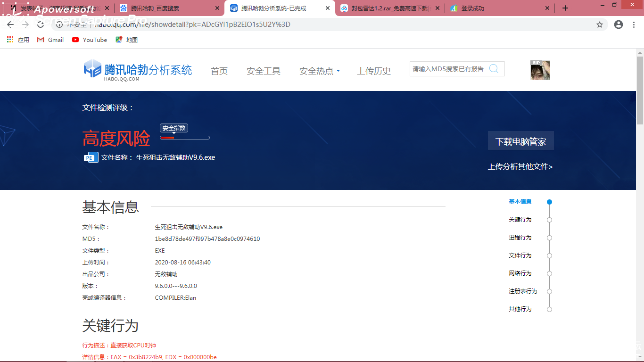Click the 高度风险 rating text
Screen dimensions: 644x362
coord(116,139)
